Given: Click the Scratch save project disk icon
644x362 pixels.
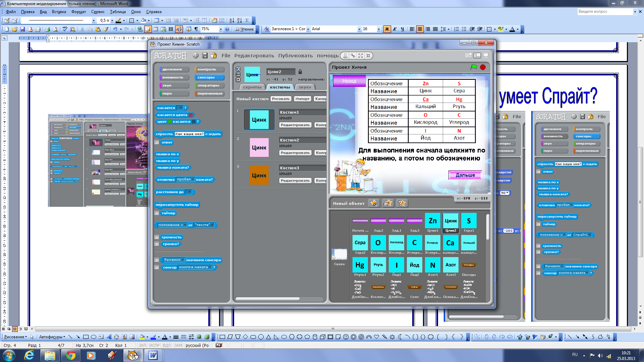Looking at the screenshot, I should [x=205, y=56].
